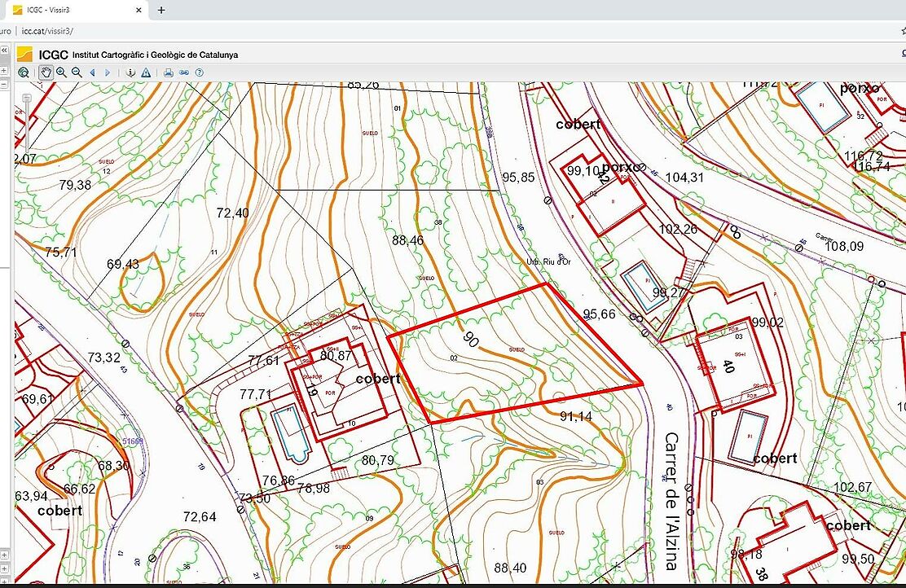
Task: Click the elevation label 102,26
Action: pos(679,229)
